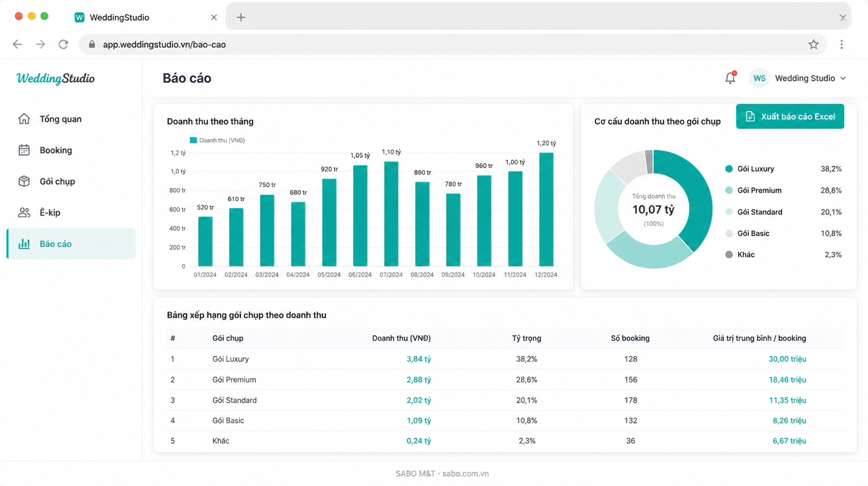
Task: Go to the Booking menu item
Action: [x=71, y=150]
